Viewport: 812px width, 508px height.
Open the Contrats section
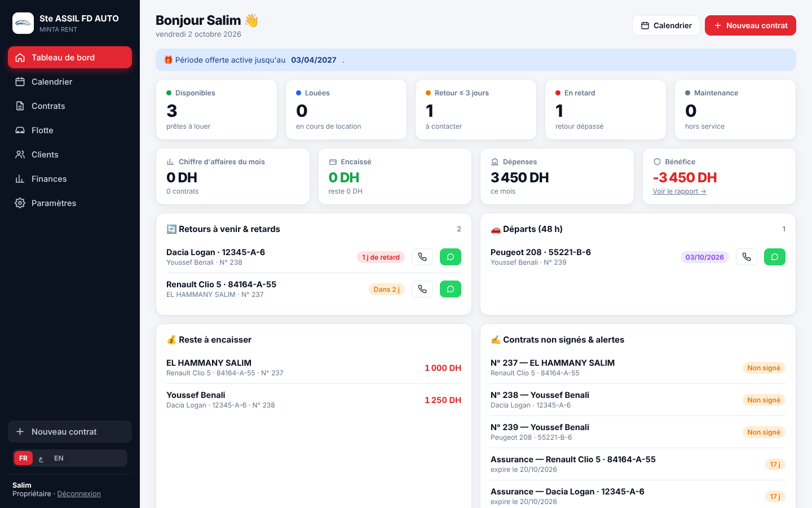(70, 106)
